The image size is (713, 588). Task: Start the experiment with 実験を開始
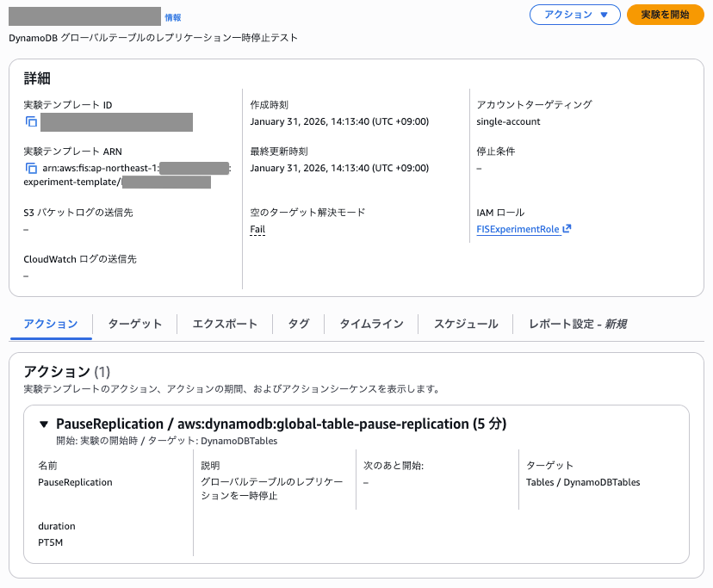[665, 15]
